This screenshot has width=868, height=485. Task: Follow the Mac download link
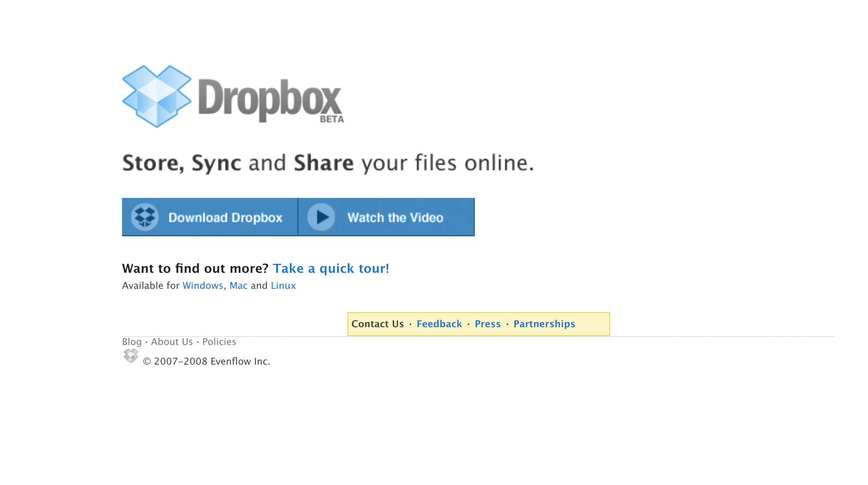pos(238,286)
